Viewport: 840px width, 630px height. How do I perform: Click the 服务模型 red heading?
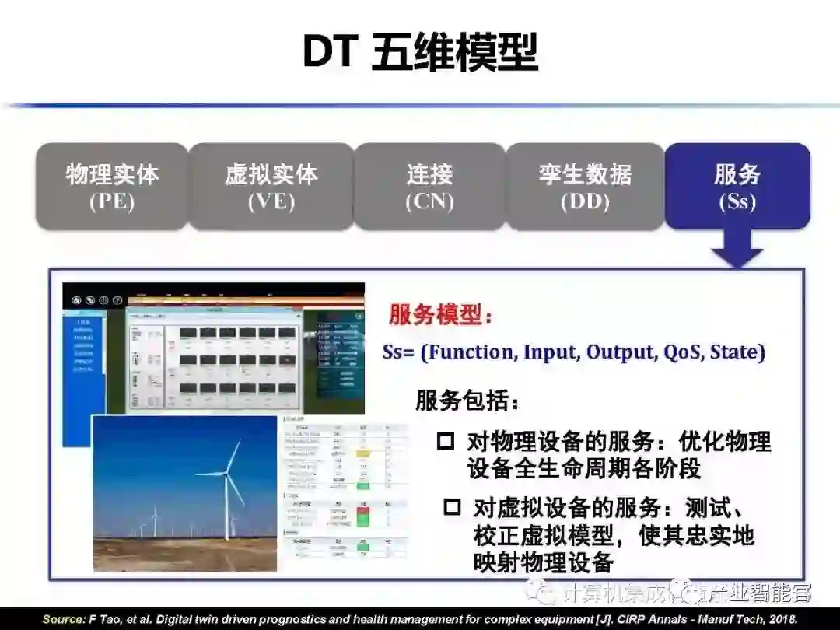click(x=440, y=314)
